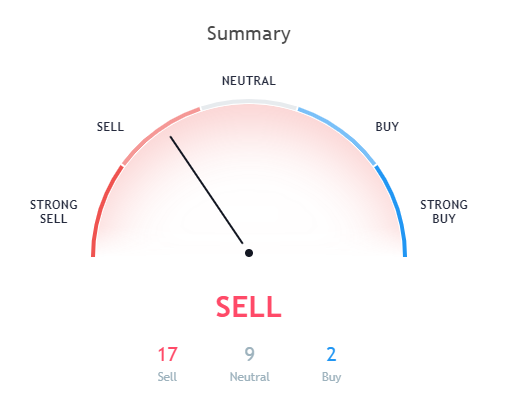Click the Buy count caption

click(331, 377)
